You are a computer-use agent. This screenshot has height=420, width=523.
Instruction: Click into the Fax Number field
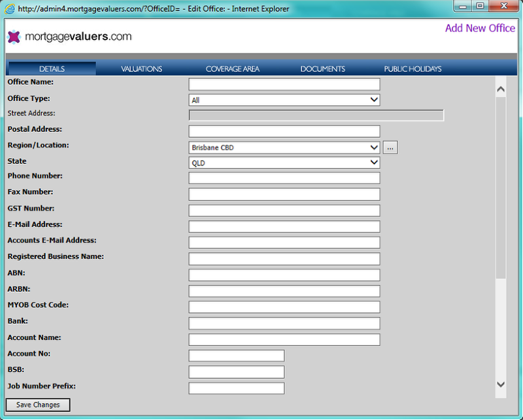(284, 195)
